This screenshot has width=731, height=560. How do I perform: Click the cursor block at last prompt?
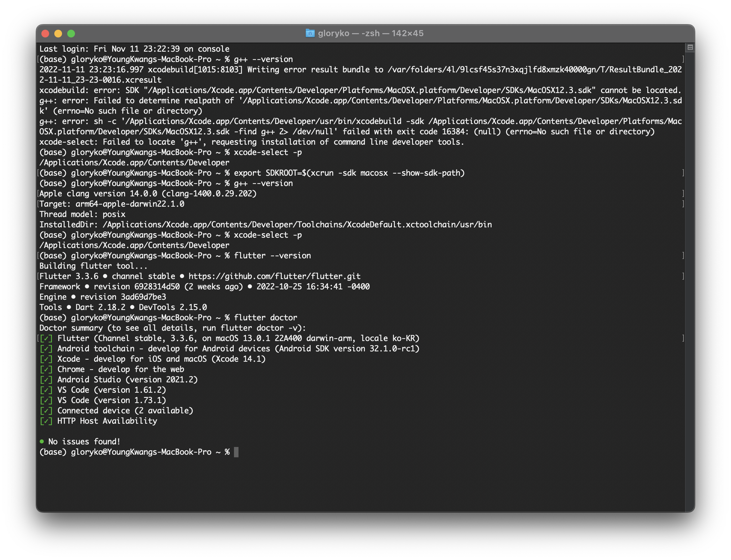click(x=236, y=452)
